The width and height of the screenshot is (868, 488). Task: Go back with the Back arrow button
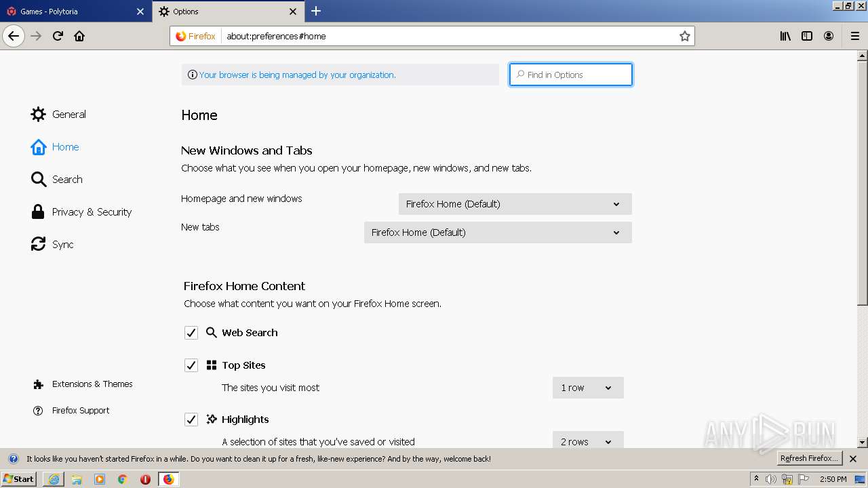14,36
